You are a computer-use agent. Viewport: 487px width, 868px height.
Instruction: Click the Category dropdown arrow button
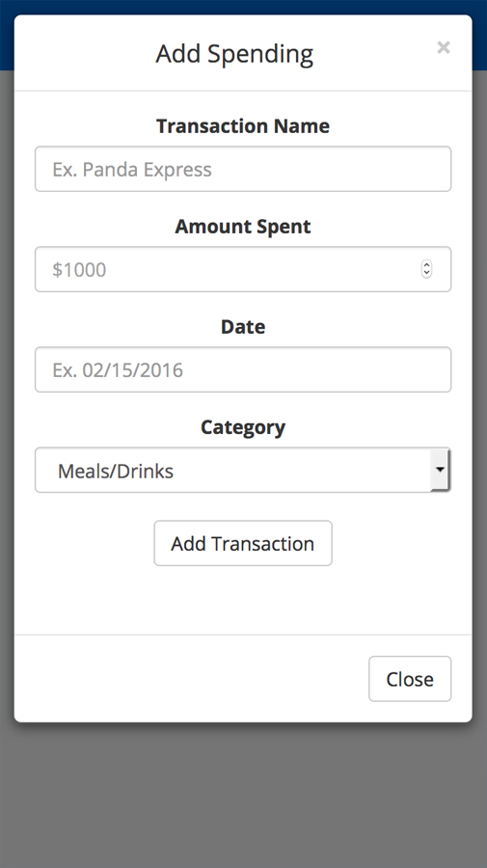pyautogui.click(x=440, y=470)
